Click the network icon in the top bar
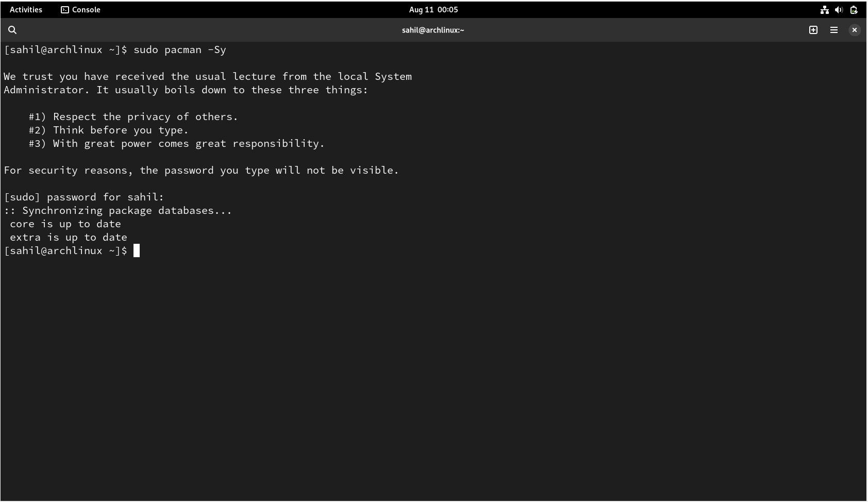868x502 pixels. [x=824, y=9]
